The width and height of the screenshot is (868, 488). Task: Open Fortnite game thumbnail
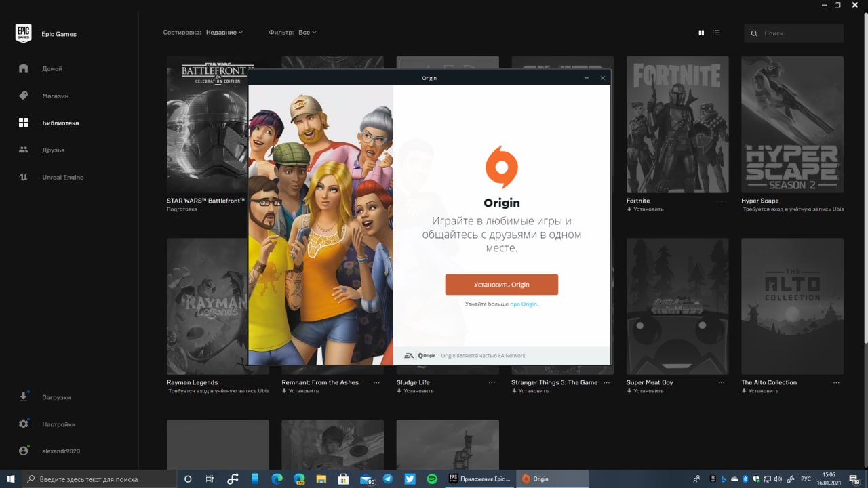click(x=677, y=125)
